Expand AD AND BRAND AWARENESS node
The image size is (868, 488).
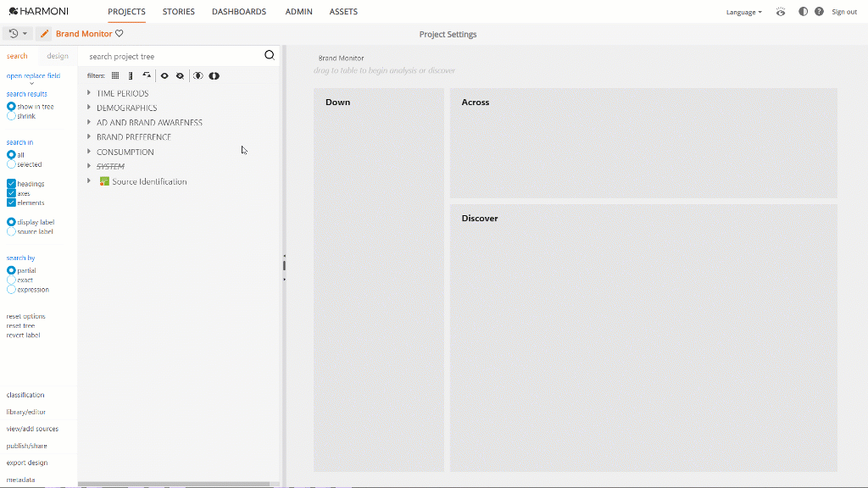(88, 122)
